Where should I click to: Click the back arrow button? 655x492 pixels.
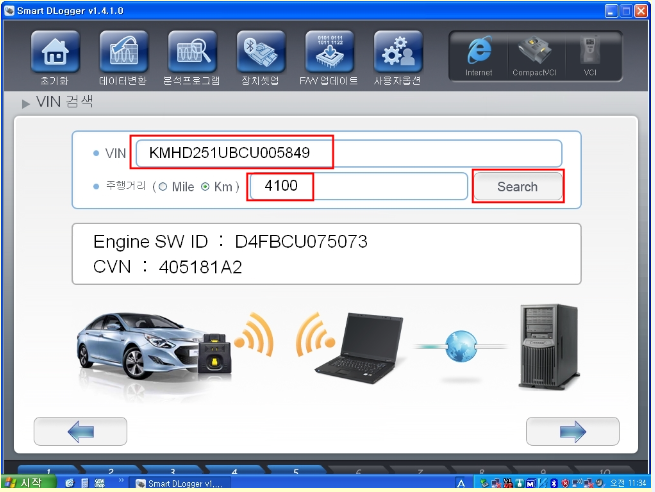[80, 431]
